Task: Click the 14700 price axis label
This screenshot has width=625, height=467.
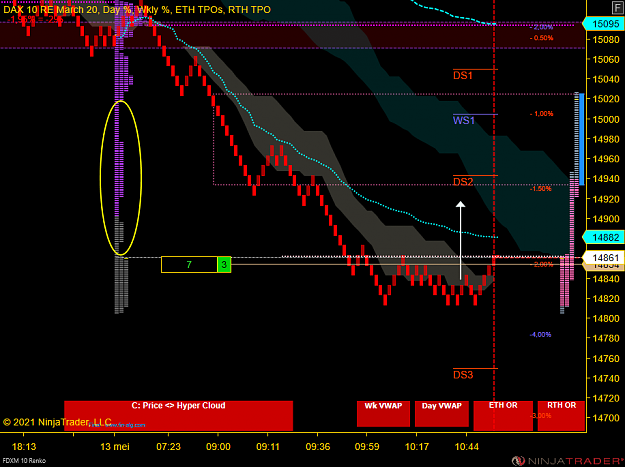Action: coord(606,418)
